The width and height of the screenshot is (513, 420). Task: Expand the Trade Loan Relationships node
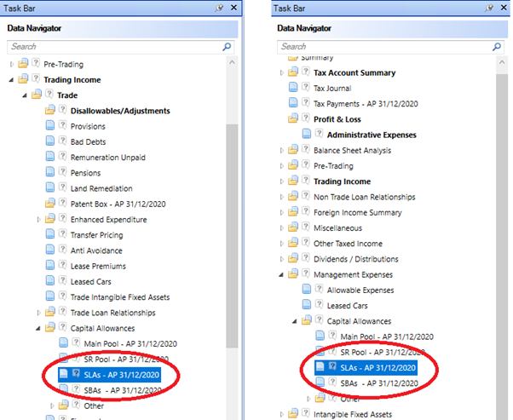(x=38, y=313)
